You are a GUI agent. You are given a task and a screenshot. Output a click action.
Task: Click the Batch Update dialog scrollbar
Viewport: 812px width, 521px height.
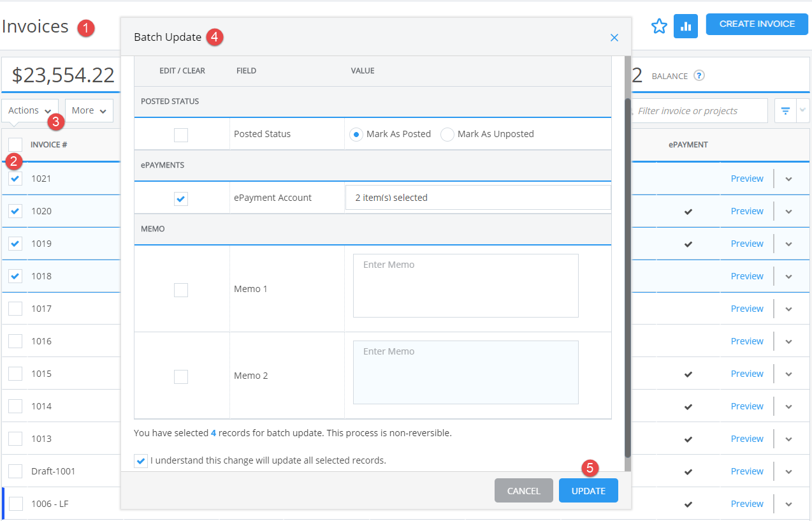click(628, 277)
